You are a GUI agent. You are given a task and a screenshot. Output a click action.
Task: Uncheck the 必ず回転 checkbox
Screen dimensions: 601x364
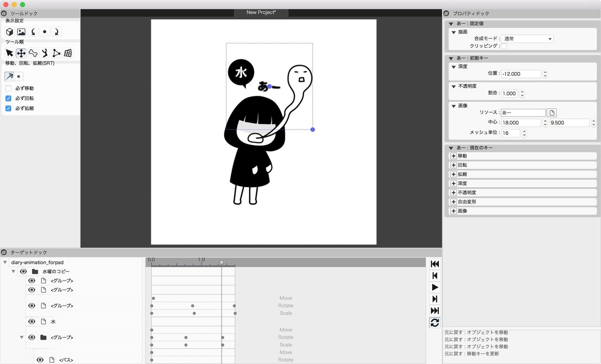[8, 99]
